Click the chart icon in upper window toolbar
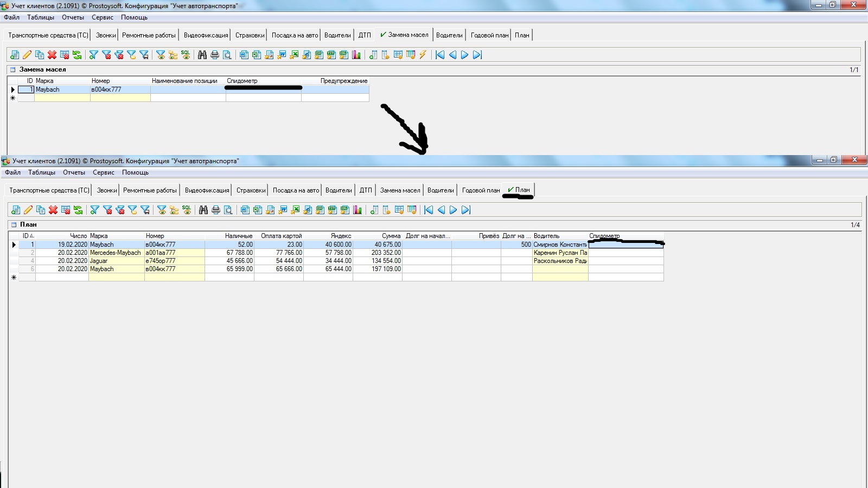Viewport: 868px width, 488px height. 356,55
